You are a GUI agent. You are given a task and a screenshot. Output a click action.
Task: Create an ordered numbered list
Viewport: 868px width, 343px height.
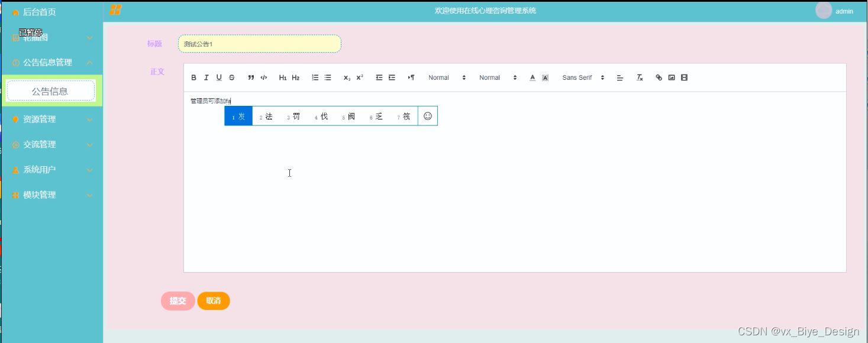315,77
